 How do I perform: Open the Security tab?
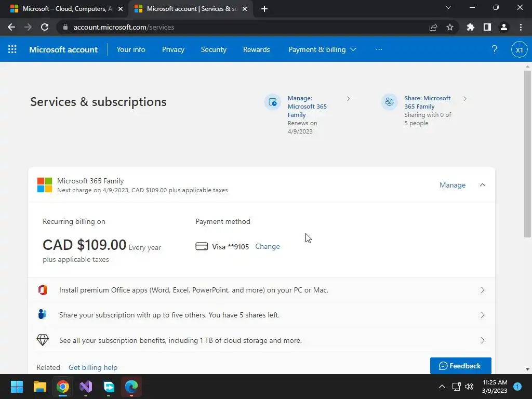(214, 49)
